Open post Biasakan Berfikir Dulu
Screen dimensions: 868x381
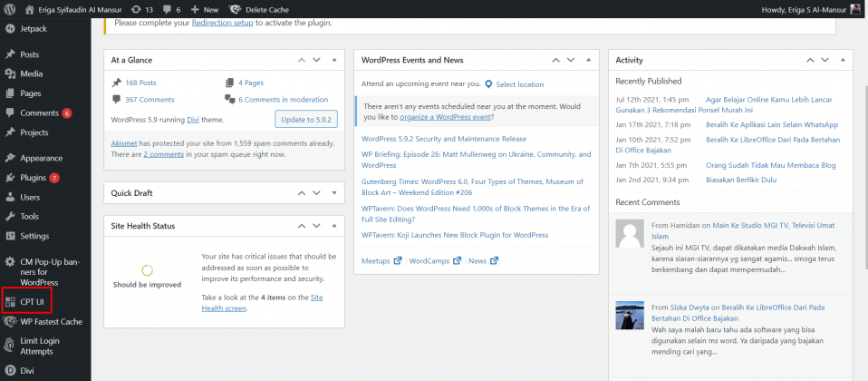coord(741,180)
